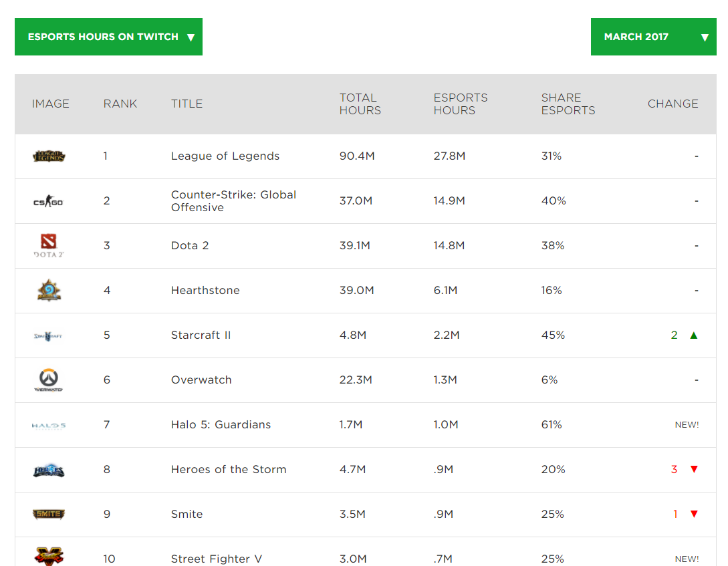This screenshot has height=566, width=728.
Task: Open the Esports Hours on Twitch dropdown
Action: [108, 37]
